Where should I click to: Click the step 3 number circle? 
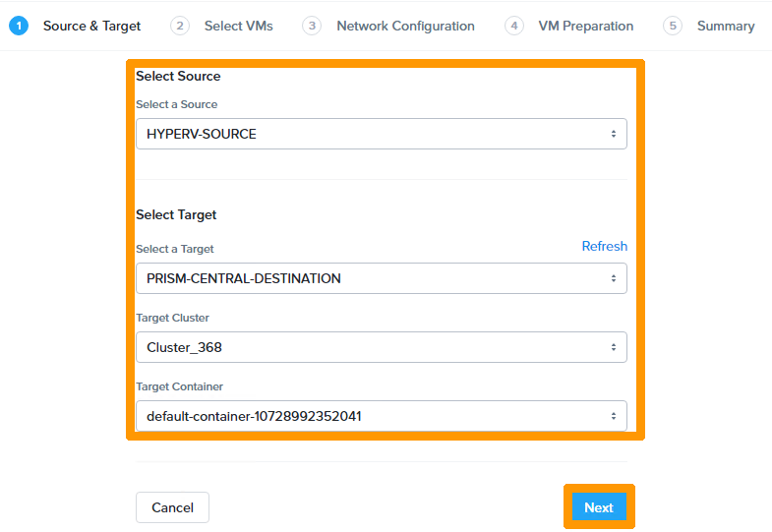[312, 27]
